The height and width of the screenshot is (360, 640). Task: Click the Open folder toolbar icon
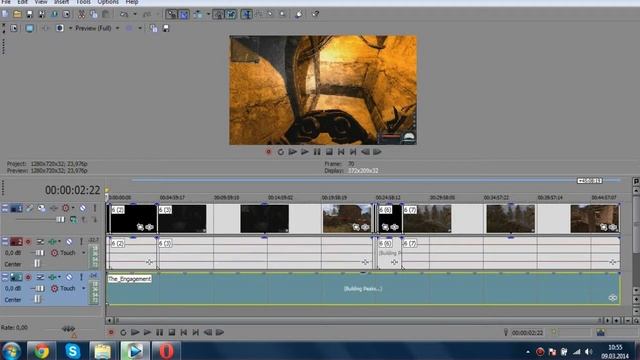[x=17, y=14]
